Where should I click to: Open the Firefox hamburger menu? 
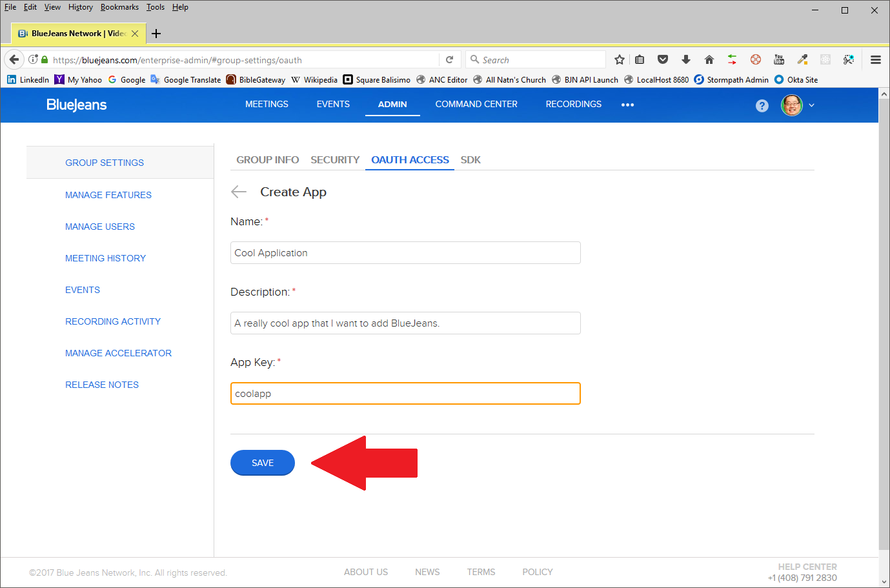(x=876, y=59)
